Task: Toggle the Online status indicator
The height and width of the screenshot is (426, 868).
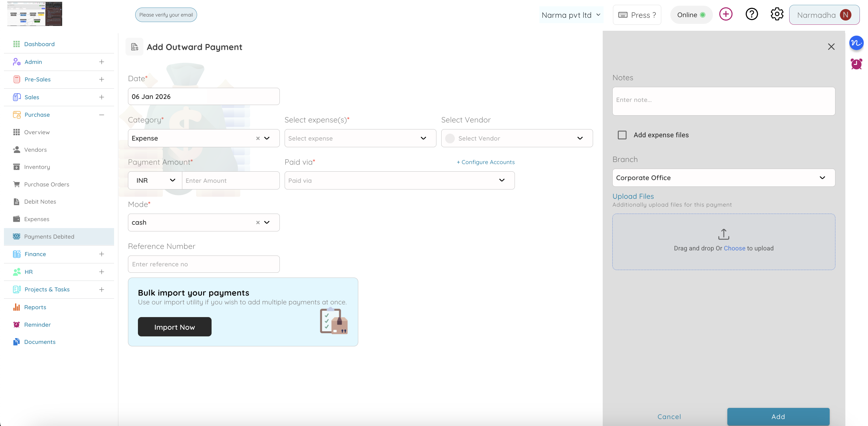Action: pos(691,14)
